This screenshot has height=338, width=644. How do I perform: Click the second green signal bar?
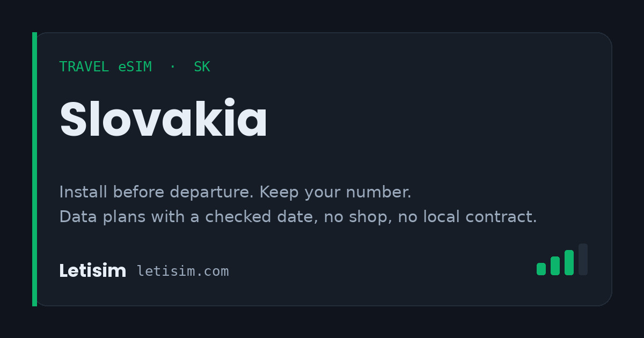tap(555, 266)
